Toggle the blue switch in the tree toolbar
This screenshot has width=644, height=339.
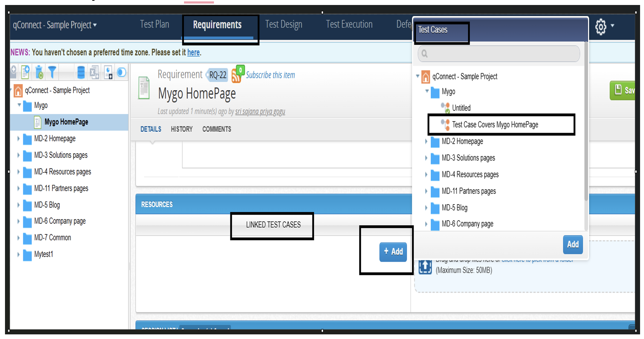[x=122, y=72]
